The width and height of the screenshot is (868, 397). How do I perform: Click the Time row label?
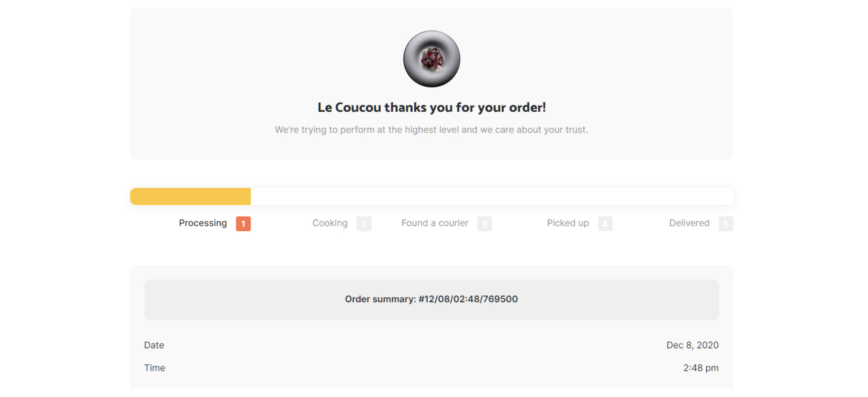point(155,368)
